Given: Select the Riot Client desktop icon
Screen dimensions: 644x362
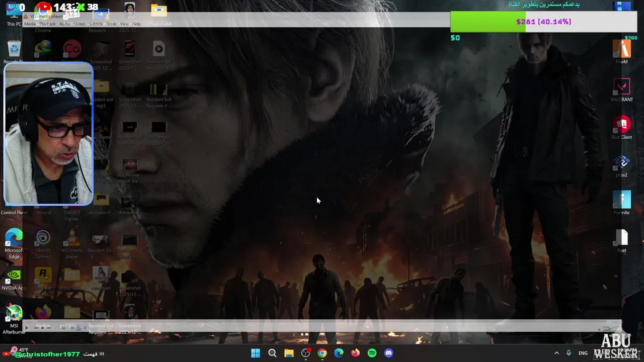Looking at the screenshot, I should click(622, 128).
